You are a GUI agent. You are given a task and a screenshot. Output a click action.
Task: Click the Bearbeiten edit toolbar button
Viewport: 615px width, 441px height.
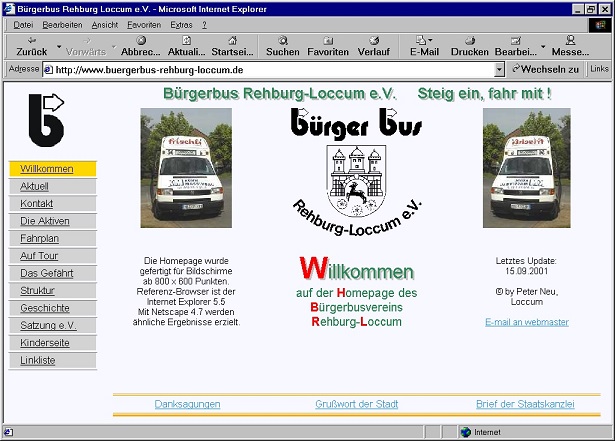(x=515, y=46)
